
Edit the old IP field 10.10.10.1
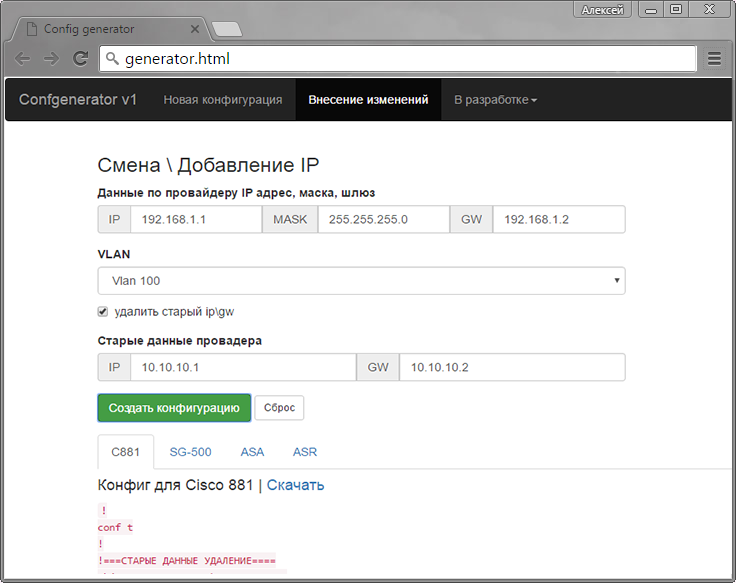coord(243,367)
